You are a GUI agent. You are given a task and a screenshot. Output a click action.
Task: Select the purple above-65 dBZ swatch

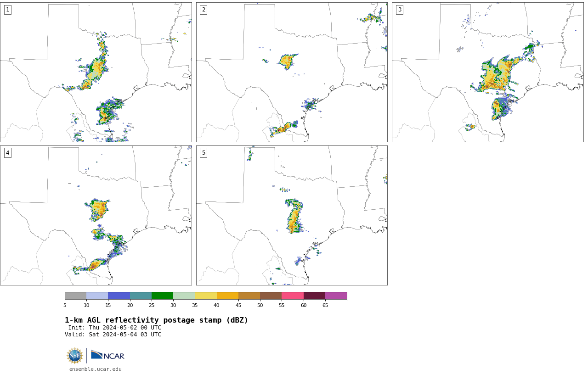tap(336, 296)
